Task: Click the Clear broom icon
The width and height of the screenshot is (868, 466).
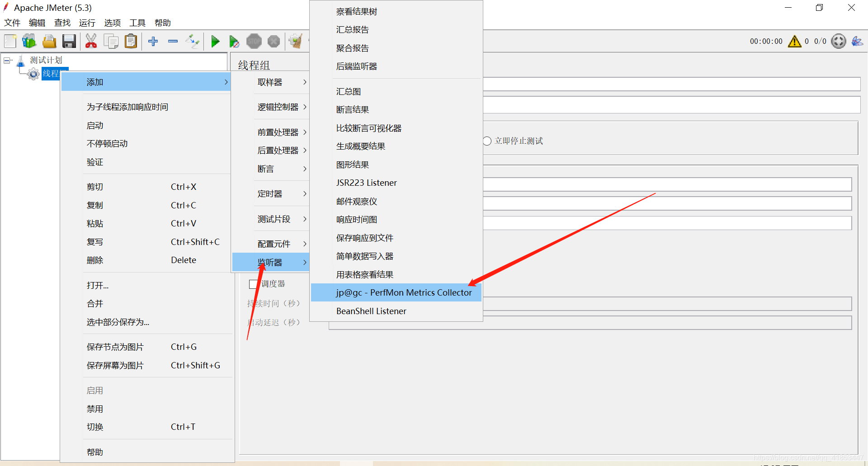Action: click(296, 41)
